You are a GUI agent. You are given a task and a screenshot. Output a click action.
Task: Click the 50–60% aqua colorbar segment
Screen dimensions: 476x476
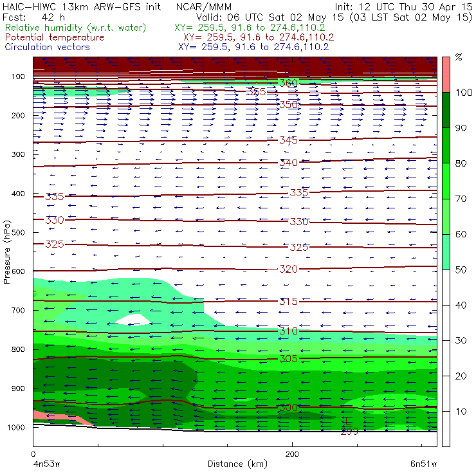(446, 252)
